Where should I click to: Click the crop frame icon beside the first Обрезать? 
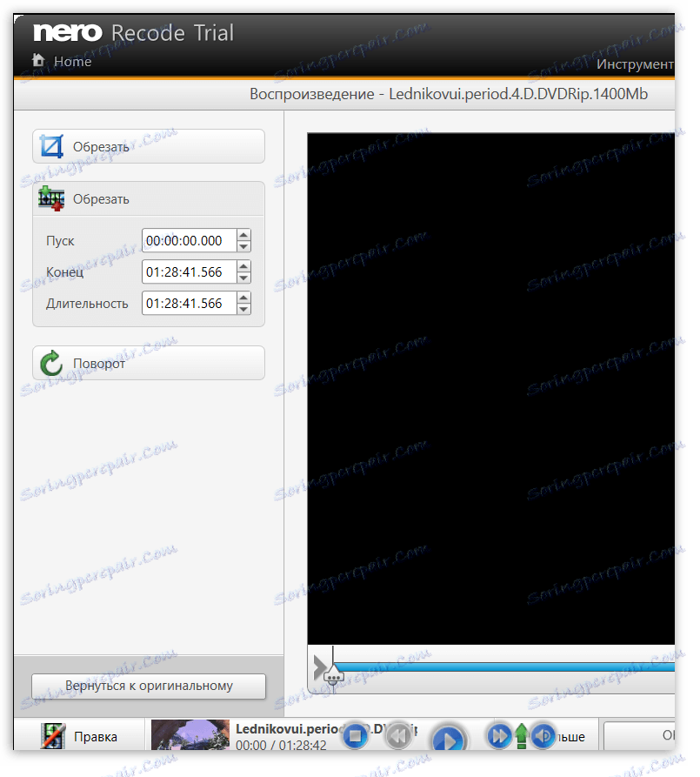pyautogui.click(x=51, y=146)
